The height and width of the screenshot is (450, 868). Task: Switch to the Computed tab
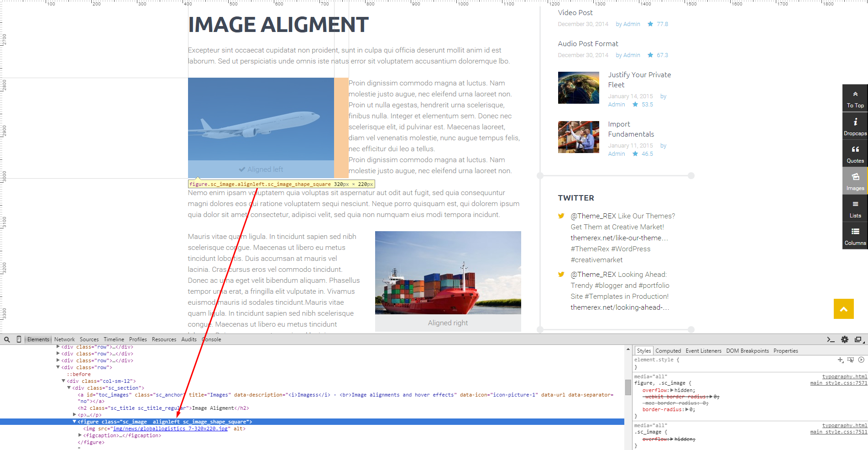click(x=668, y=351)
